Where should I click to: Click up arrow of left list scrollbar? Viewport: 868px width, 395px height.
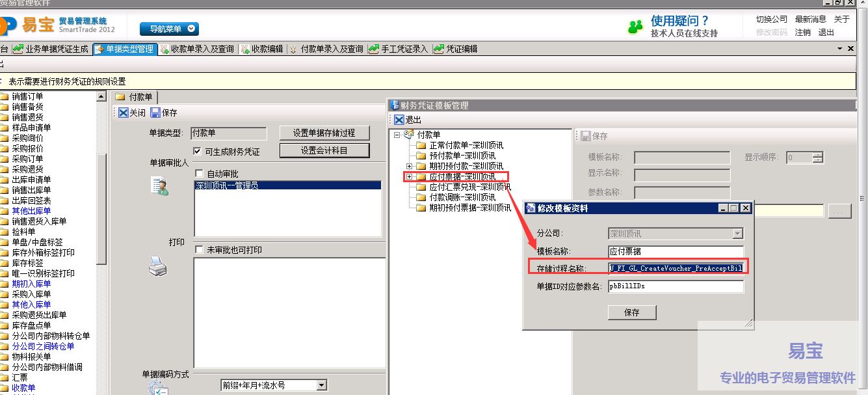click(x=101, y=97)
